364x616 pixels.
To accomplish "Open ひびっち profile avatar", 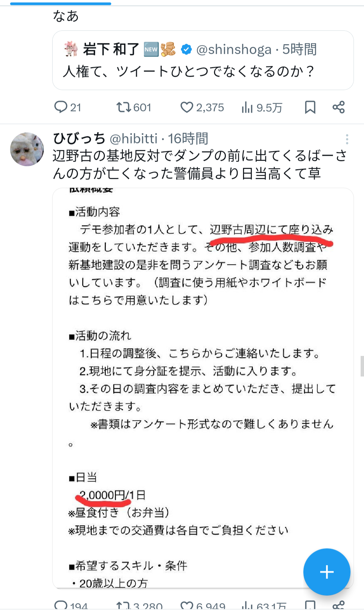I will coord(27,149).
